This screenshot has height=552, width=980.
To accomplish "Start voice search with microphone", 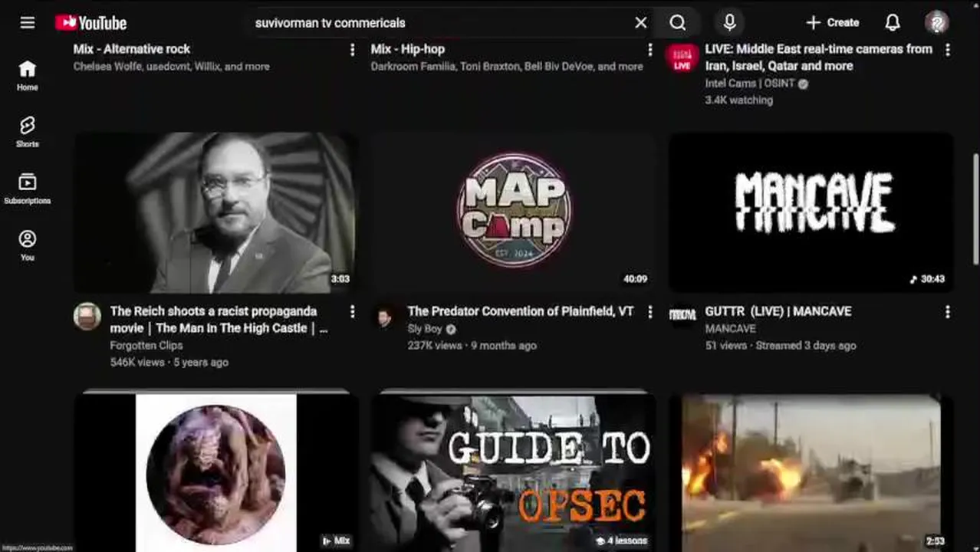I will 730,23.
